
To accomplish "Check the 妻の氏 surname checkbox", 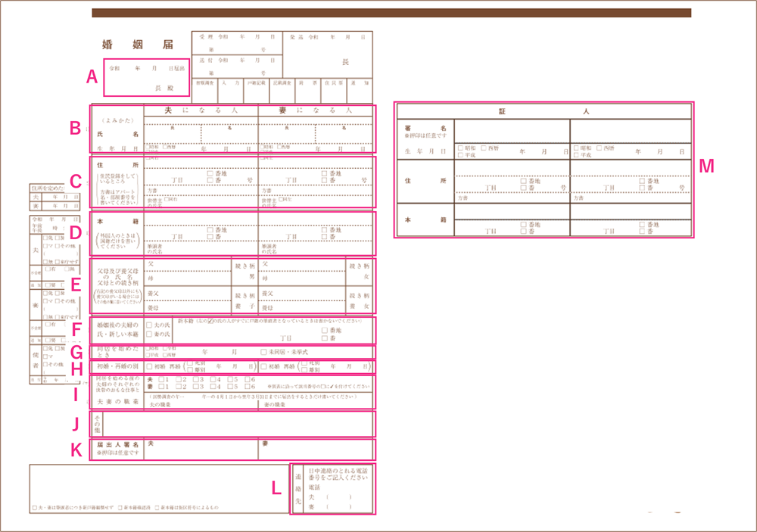I will pos(148,334).
